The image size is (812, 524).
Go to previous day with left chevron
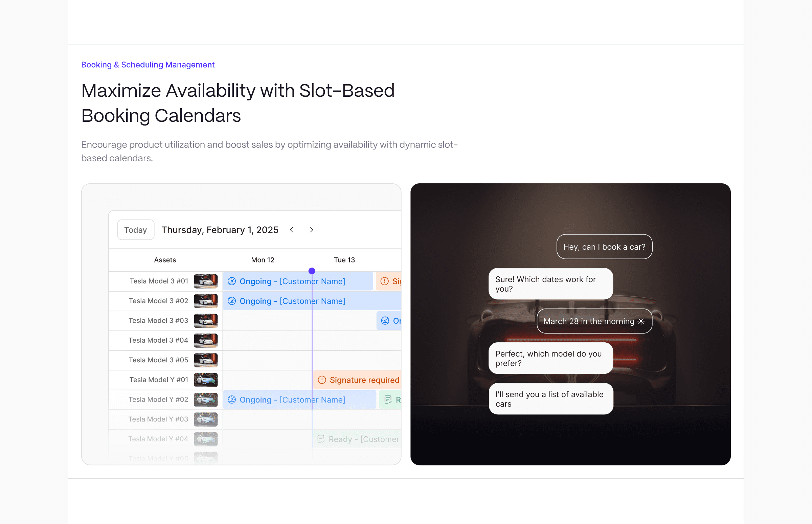click(292, 230)
